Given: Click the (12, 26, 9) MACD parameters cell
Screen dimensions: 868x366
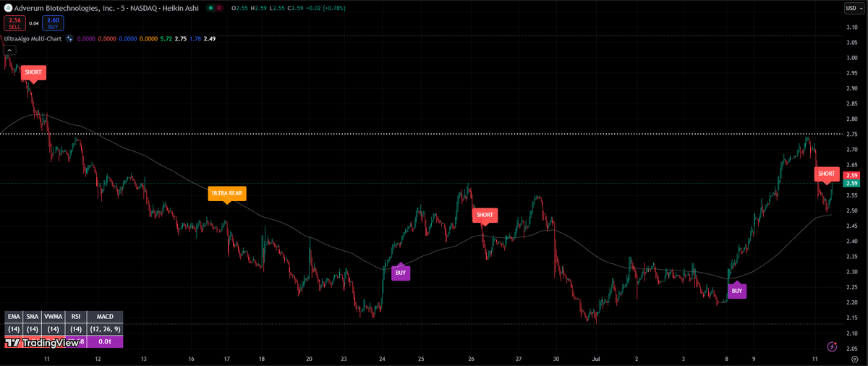Looking at the screenshot, I should (105, 329).
